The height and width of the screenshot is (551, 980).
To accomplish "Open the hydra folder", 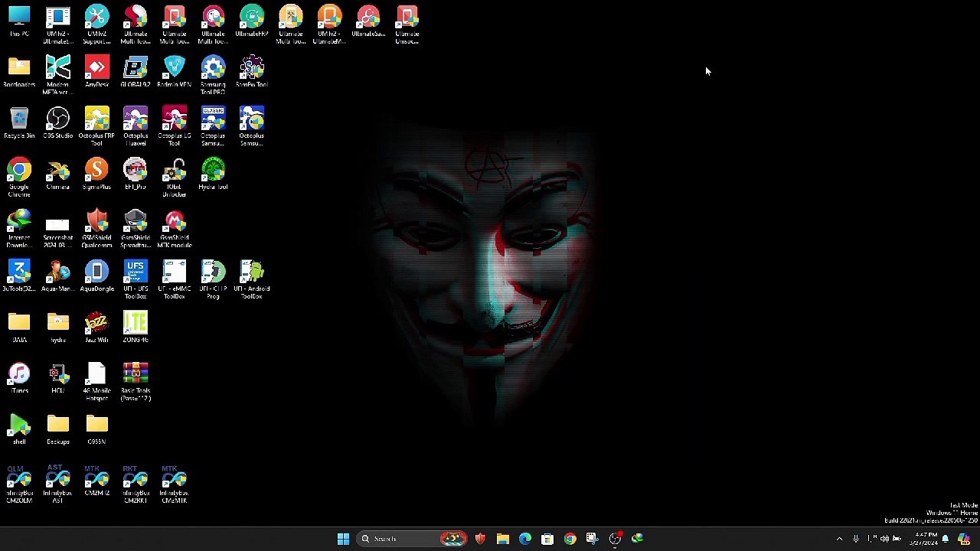I will (57, 328).
